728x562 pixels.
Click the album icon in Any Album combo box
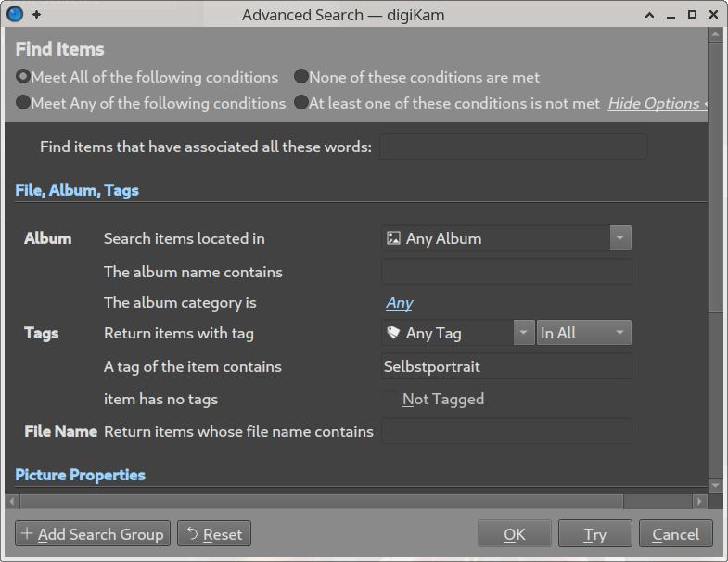(x=393, y=238)
